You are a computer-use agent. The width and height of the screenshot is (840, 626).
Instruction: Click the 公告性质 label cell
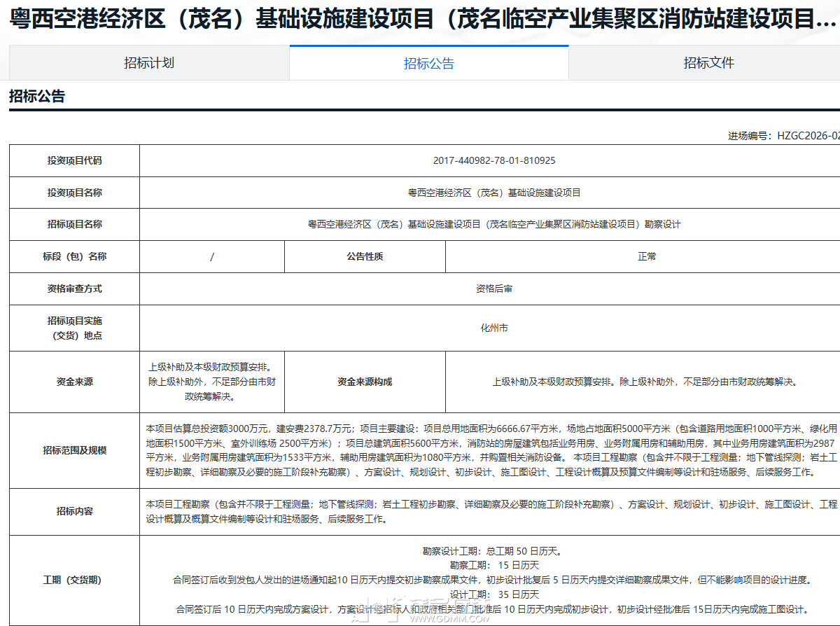point(365,256)
